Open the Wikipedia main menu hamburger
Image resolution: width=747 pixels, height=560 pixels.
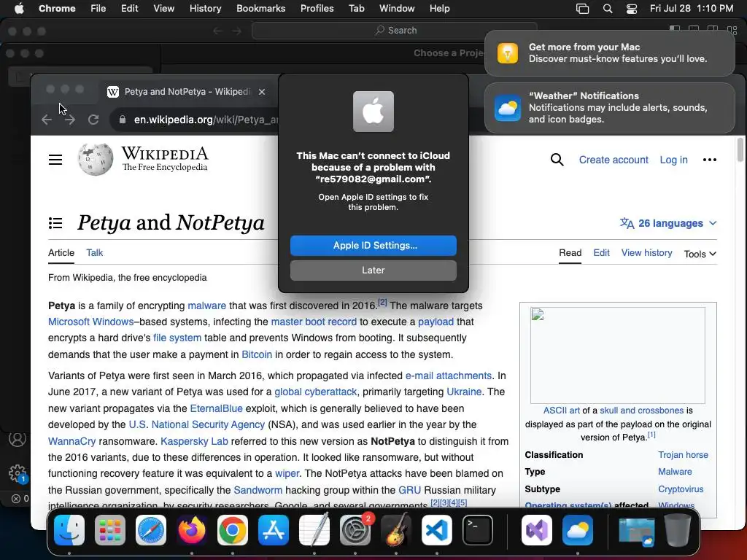pos(55,160)
